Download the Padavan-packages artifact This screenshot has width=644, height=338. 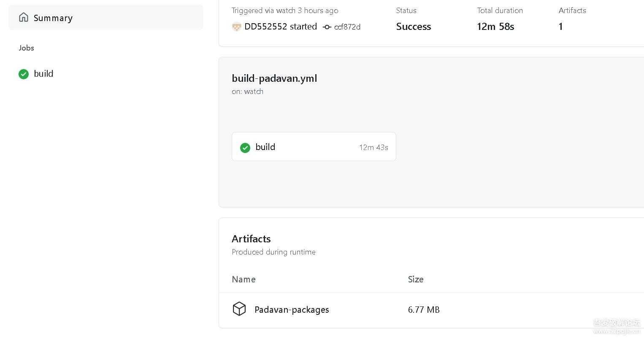click(292, 310)
